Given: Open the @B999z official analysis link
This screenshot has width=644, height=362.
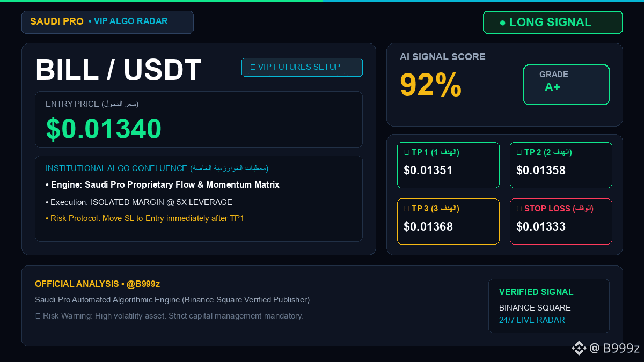Looking at the screenshot, I should (x=143, y=284).
